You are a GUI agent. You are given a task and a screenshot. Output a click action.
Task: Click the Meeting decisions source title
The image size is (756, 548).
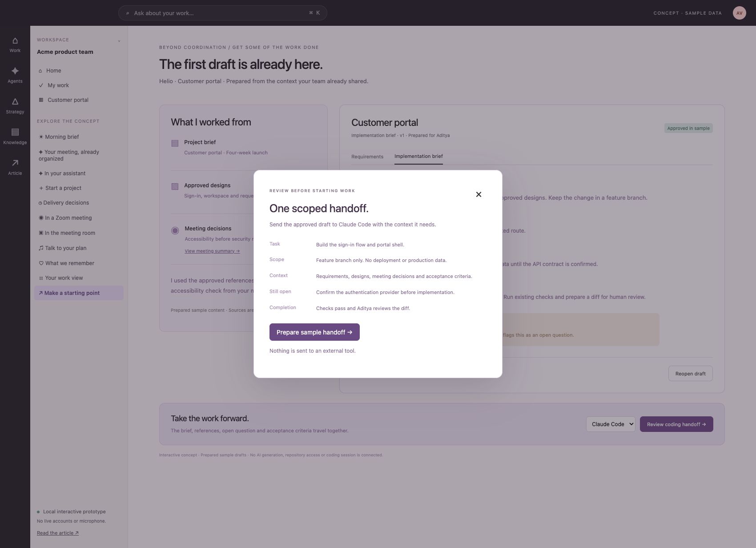tap(208, 229)
